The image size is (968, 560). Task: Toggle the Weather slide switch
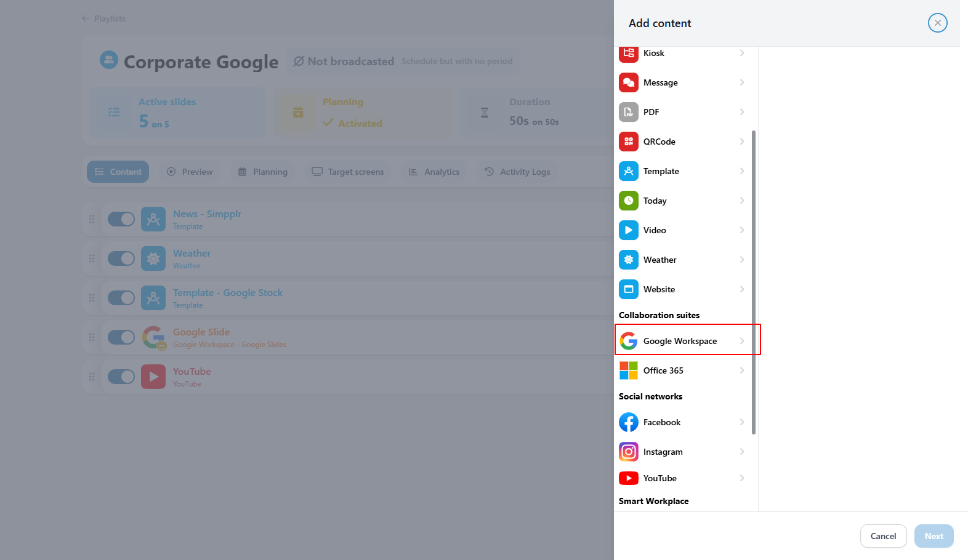tap(121, 258)
